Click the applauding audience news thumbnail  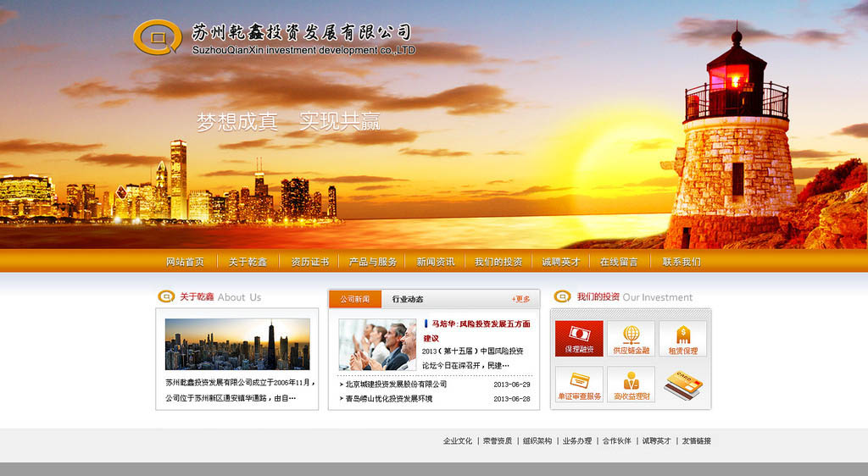tap(377, 345)
